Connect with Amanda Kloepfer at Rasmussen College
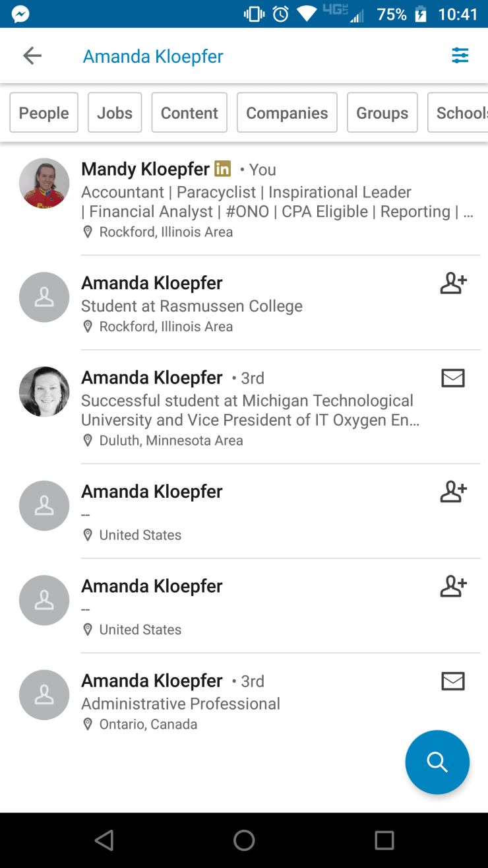The height and width of the screenshot is (868, 488). [453, 284]
